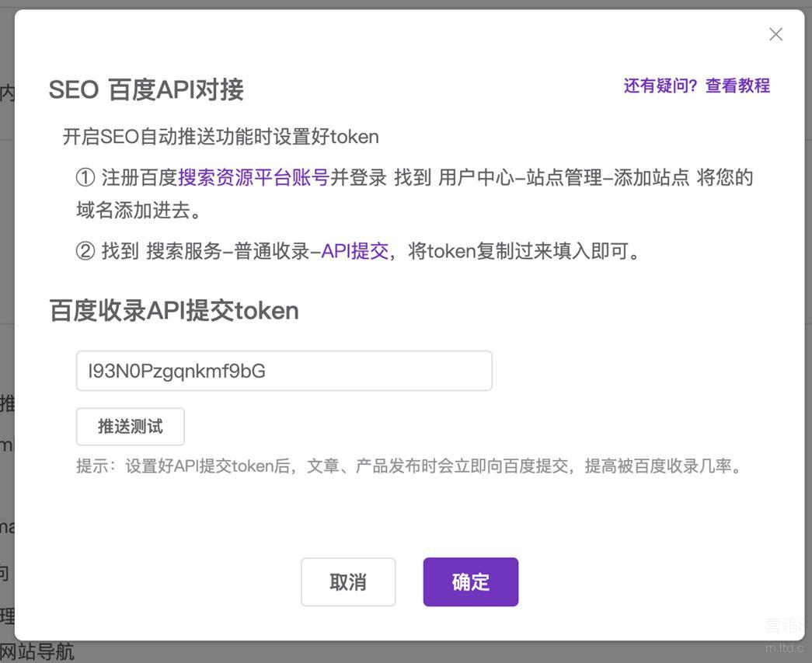Image resolution: width=812 pixels, height=663 pixels.
Task: Close the SEO Baidu API dialog
Action: tap(775, 34)
